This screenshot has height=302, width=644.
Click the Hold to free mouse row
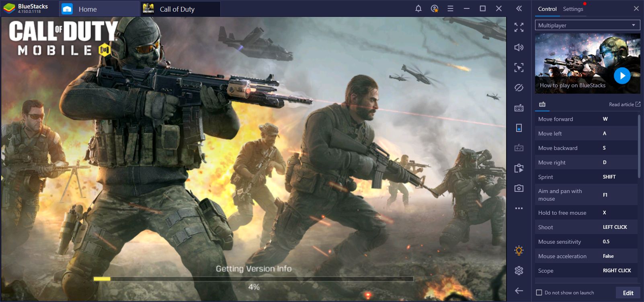click(x=586, y=213)
